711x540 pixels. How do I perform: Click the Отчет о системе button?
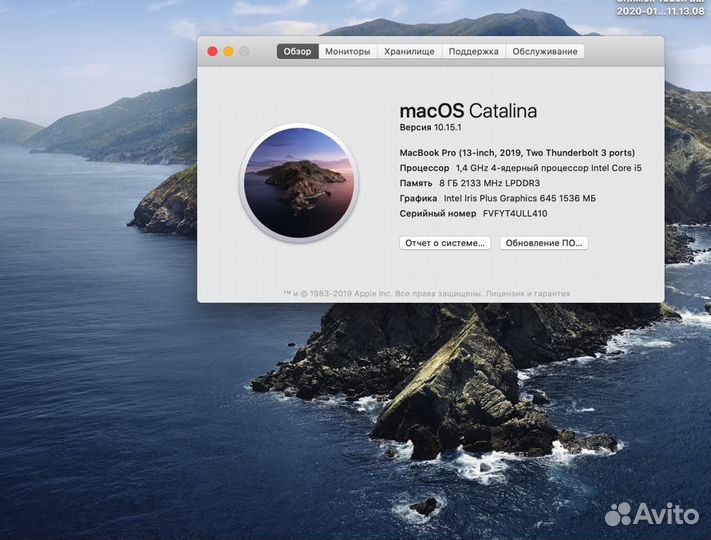445,243
